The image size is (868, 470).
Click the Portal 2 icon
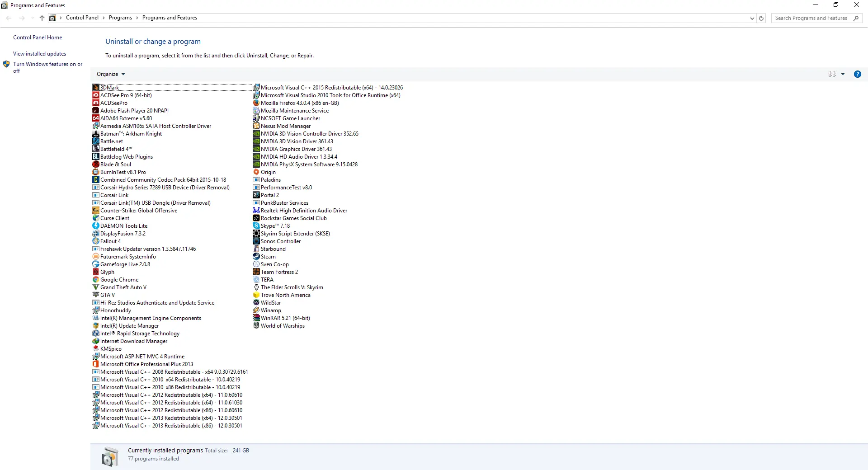256,195
